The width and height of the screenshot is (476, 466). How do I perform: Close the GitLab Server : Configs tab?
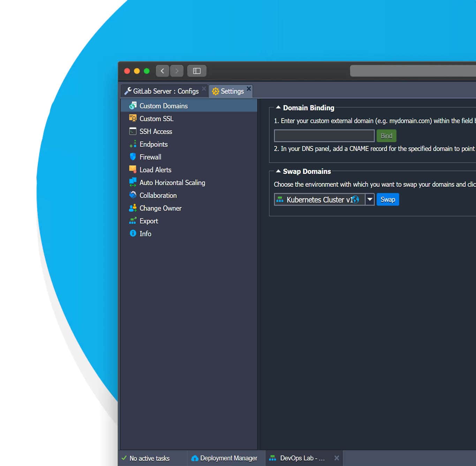pyautogui.click(x=204, y=89)
